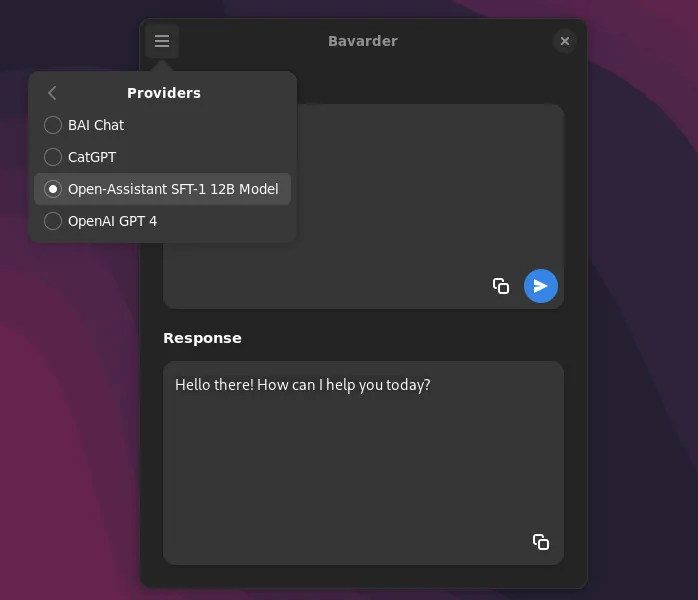
Task: Close the Bavarder window
Action: pos(565,41)
